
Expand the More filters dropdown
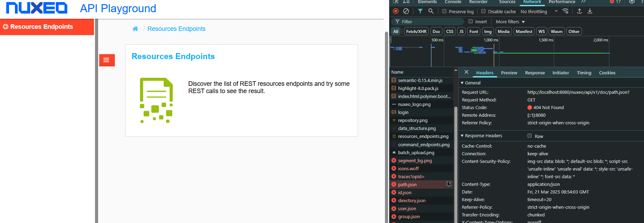[510, 22]
